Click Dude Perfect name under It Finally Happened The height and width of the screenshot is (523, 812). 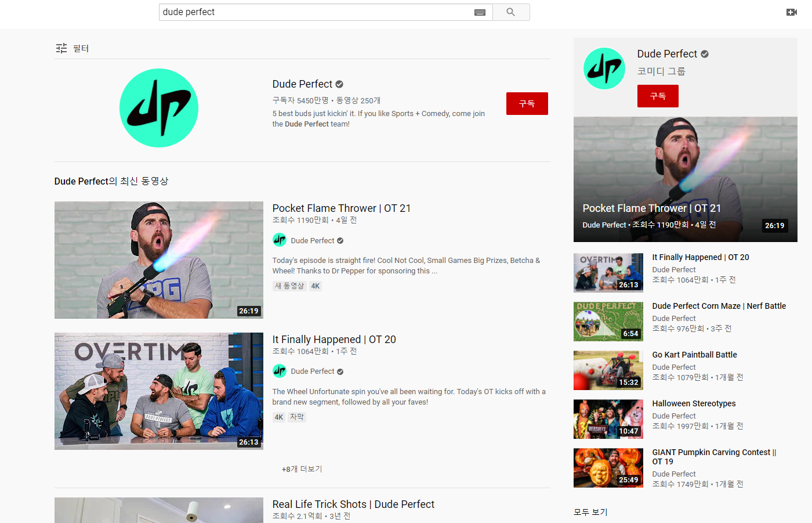313,371
